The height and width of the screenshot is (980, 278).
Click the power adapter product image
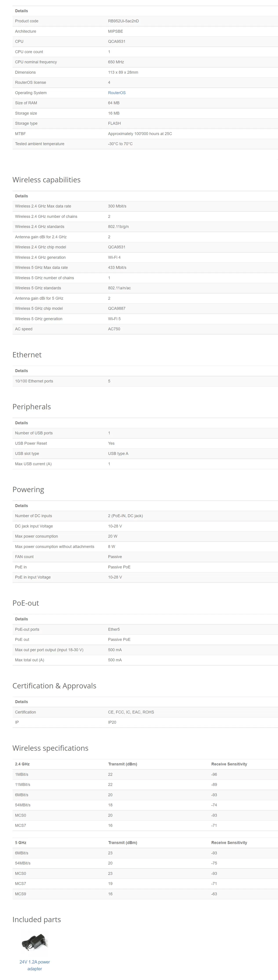tap(35, 942)
